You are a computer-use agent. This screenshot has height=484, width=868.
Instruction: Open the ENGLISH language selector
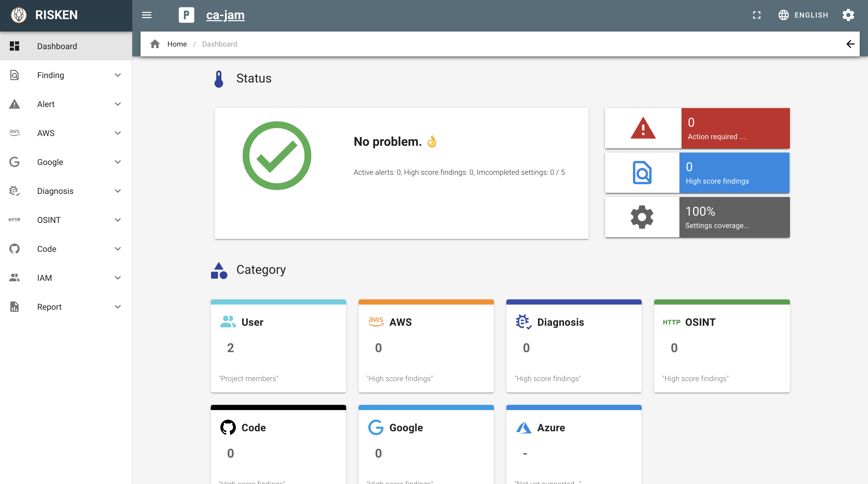[x=803, y=15]
